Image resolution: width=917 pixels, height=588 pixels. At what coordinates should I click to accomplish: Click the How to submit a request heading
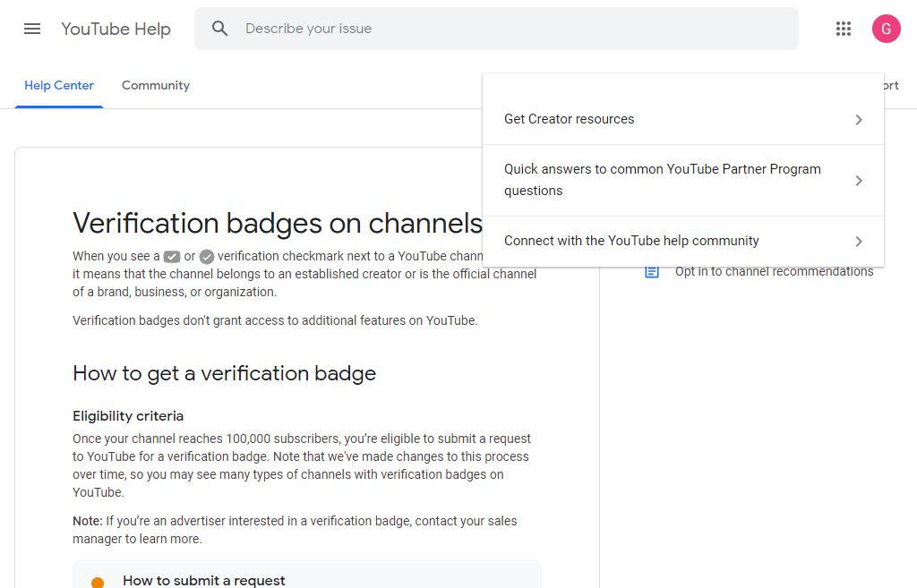(x=204, y=581)
